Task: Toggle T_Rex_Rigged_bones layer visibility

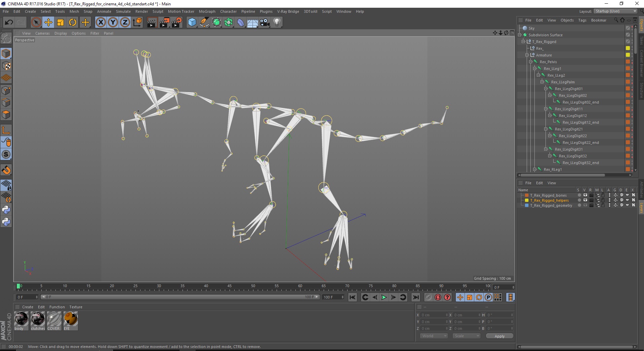Action: [x=585, y=195]
